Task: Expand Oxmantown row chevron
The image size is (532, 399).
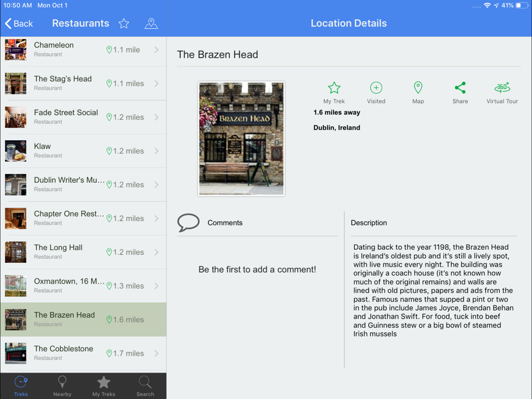Action: [x=156, y=286]
